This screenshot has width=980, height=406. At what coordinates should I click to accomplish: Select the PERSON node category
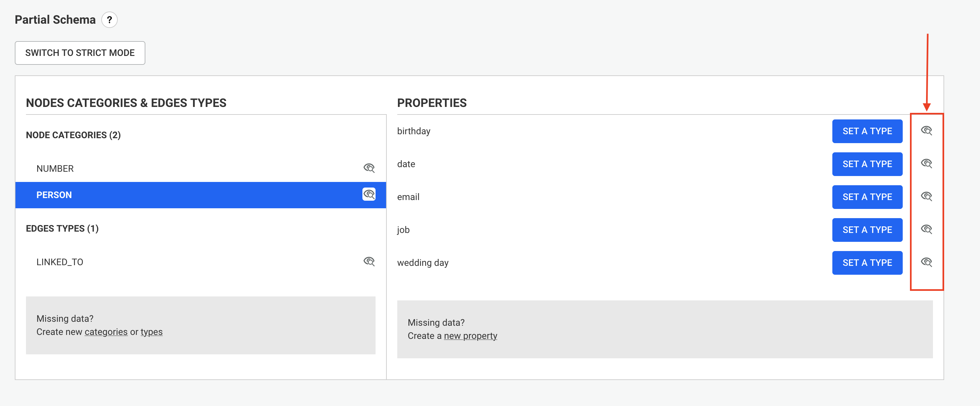[201, 195]
